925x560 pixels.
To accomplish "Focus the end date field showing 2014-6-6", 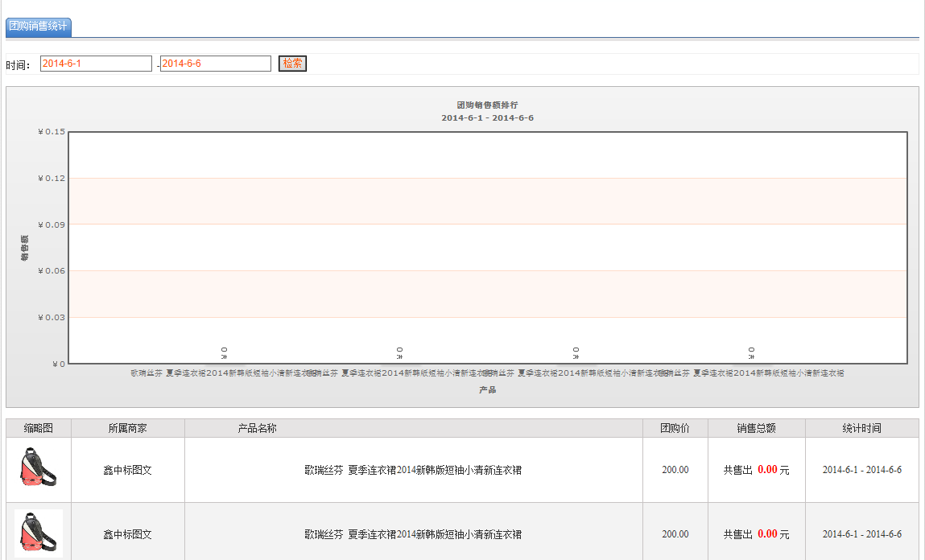I will click(215, 64).
